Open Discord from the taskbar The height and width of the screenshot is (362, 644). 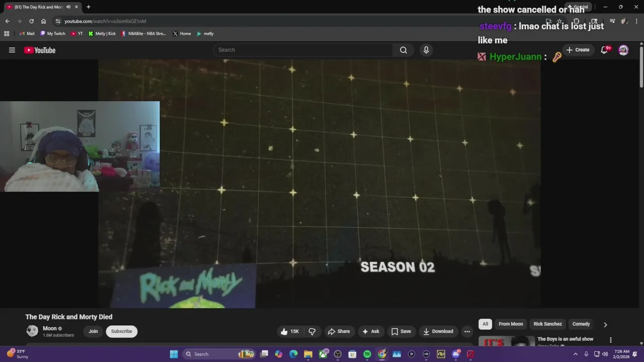[x=456, y=354]
